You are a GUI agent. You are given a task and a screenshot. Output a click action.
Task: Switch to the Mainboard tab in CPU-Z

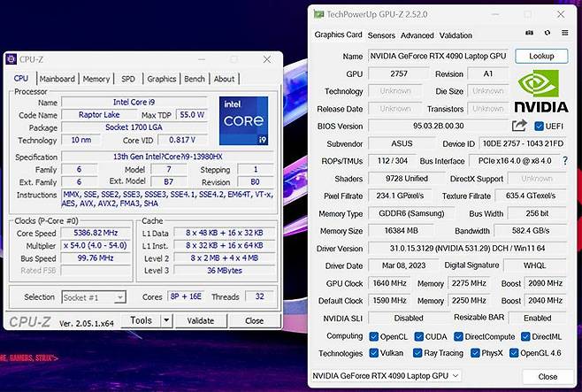coord(57,79)
